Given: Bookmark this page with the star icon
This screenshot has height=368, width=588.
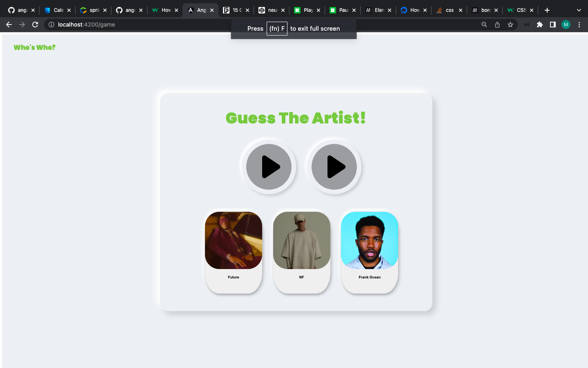Looking at the screenshot, I should pos(510,25).
